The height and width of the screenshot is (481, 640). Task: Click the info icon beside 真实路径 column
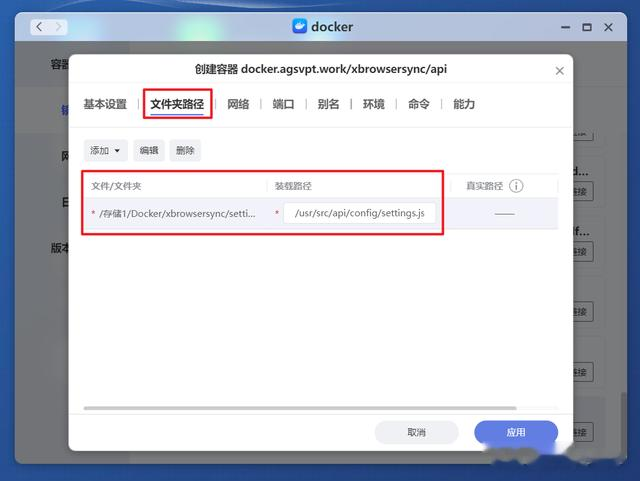[516, 186]
